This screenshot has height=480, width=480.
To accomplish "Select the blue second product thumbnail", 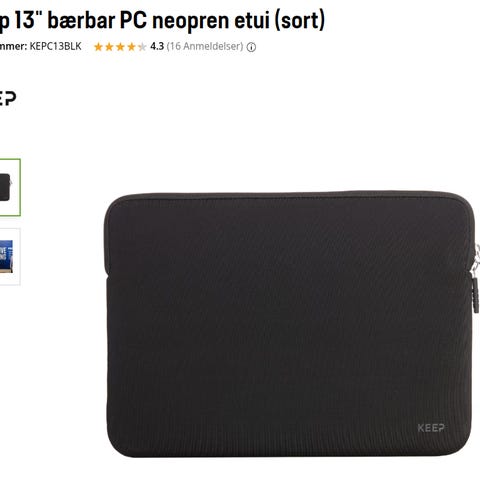I will pyautogui.click(x=10, y=257).
